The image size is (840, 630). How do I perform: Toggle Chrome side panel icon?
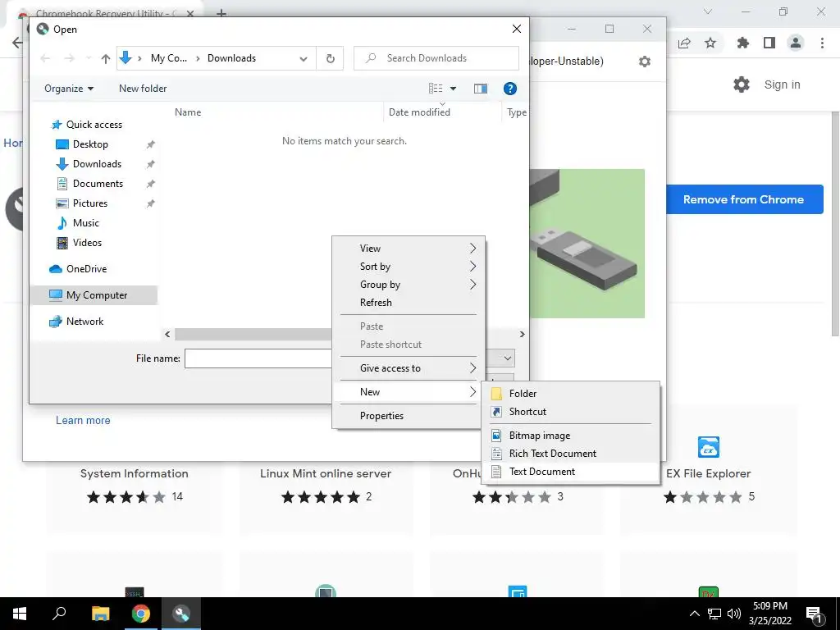769,43
